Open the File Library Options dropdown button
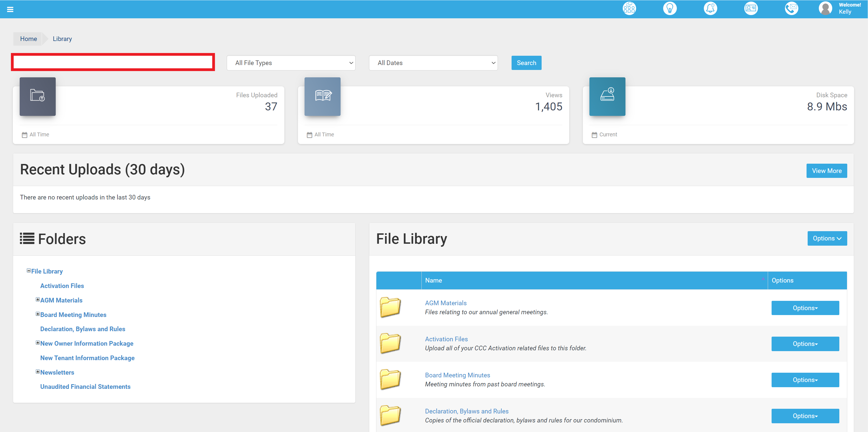This screenshot has width=868, height=432. (826, 238)
